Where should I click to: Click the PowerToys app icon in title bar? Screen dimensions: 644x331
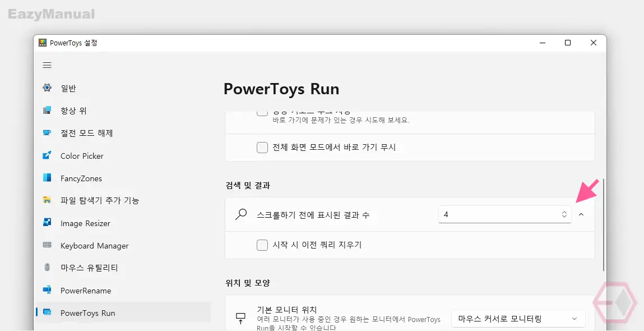pyautogui.click(x=43, y=43)
